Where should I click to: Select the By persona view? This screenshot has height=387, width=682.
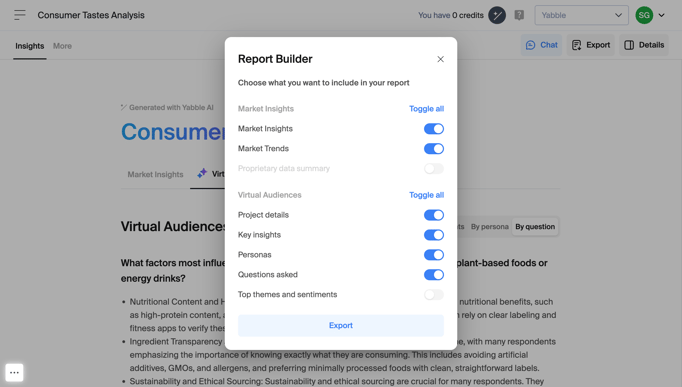point(489,227)
